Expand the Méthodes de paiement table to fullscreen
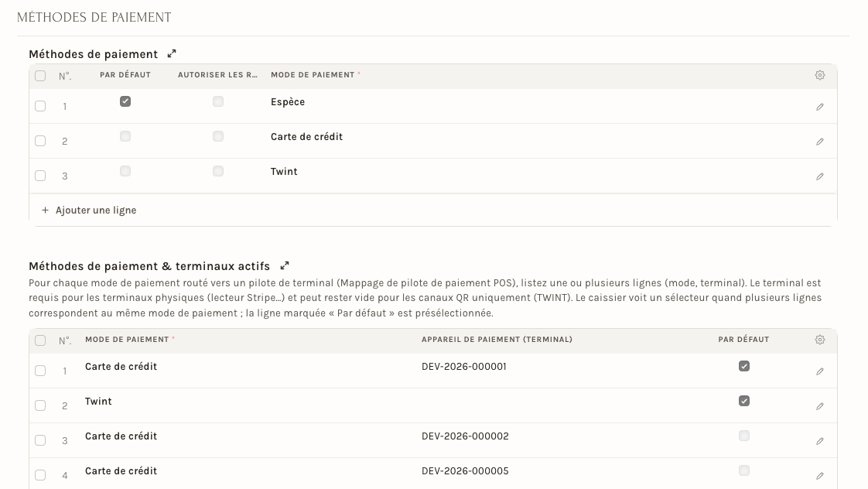The width and height of the screenshot is (868, 489). click(172, 53)
